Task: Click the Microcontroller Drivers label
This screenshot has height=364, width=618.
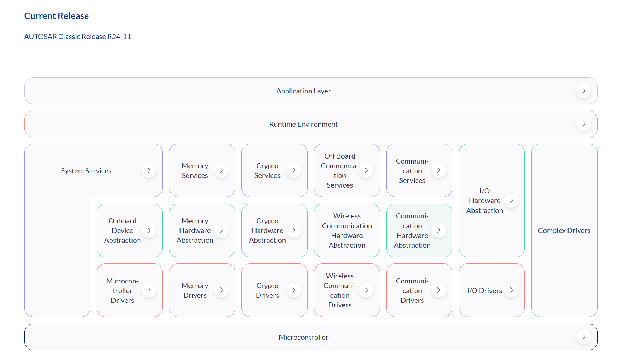Action: (x=123, y=291)
